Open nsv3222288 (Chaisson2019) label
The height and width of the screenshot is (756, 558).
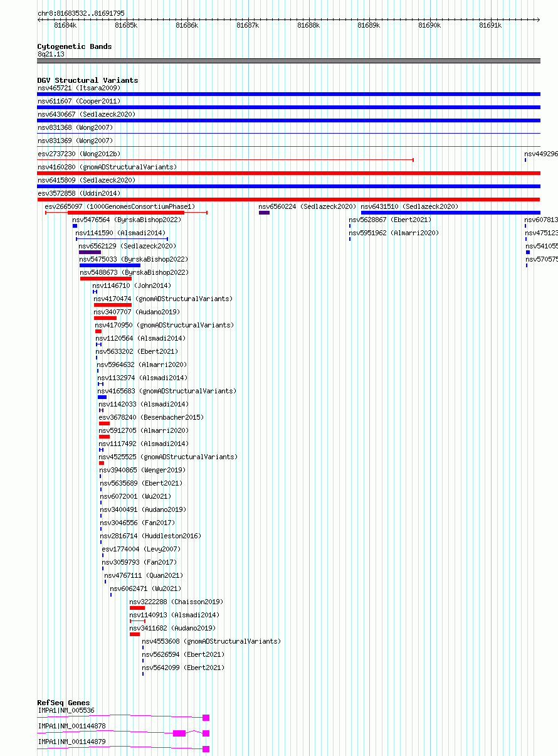(x=176, y=602)
